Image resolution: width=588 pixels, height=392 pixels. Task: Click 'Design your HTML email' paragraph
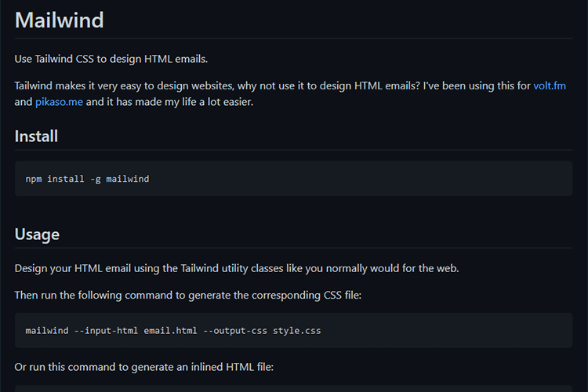pyautogui.click(x=236, y=268)
